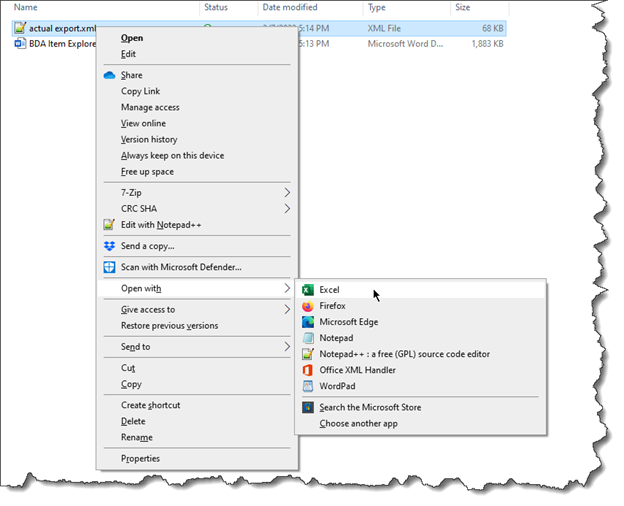Expand the Give access to submenu arrow
The height and width of the screenshot is (506, 624).
point(287,309)
